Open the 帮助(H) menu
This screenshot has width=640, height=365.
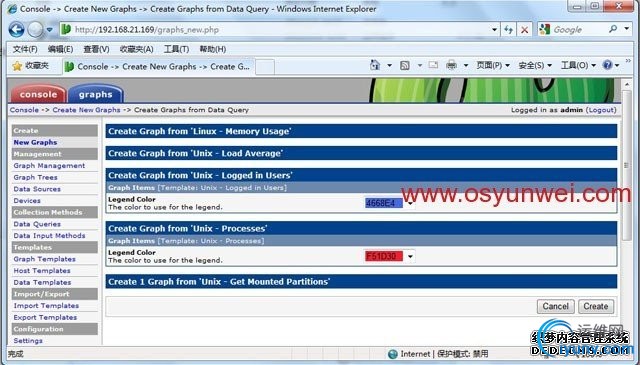pyautogui.click(x=213, y=49)
